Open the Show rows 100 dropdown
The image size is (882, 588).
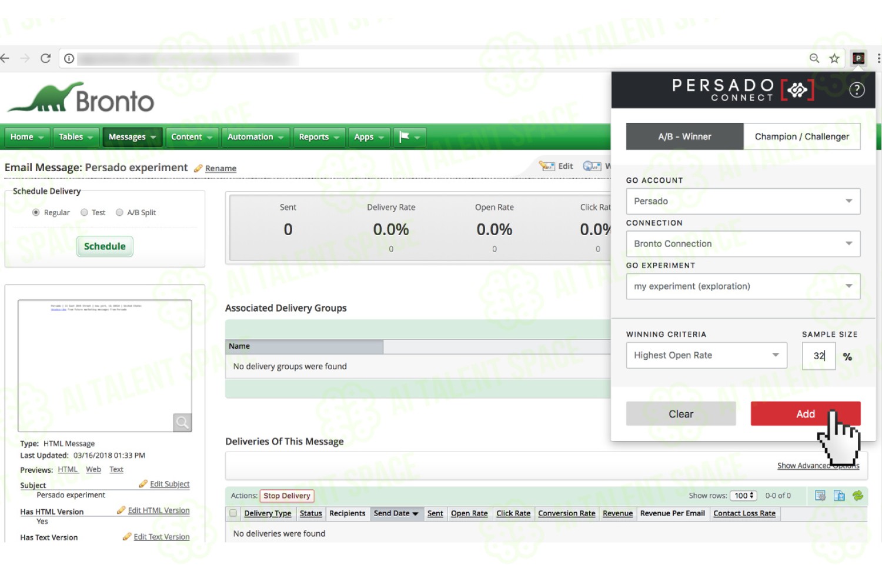click(x=743, y=496)
